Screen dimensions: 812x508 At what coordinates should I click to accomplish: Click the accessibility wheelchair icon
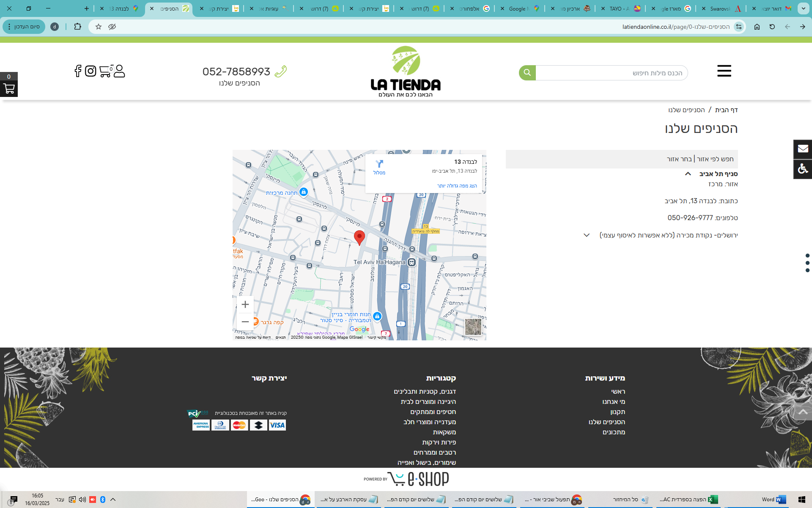click(802, 169)
